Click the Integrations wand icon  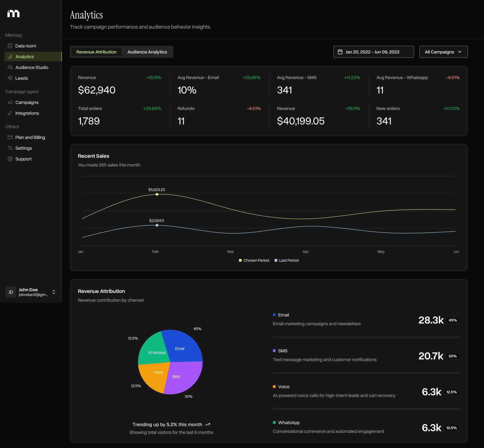(x=10, y=113)
